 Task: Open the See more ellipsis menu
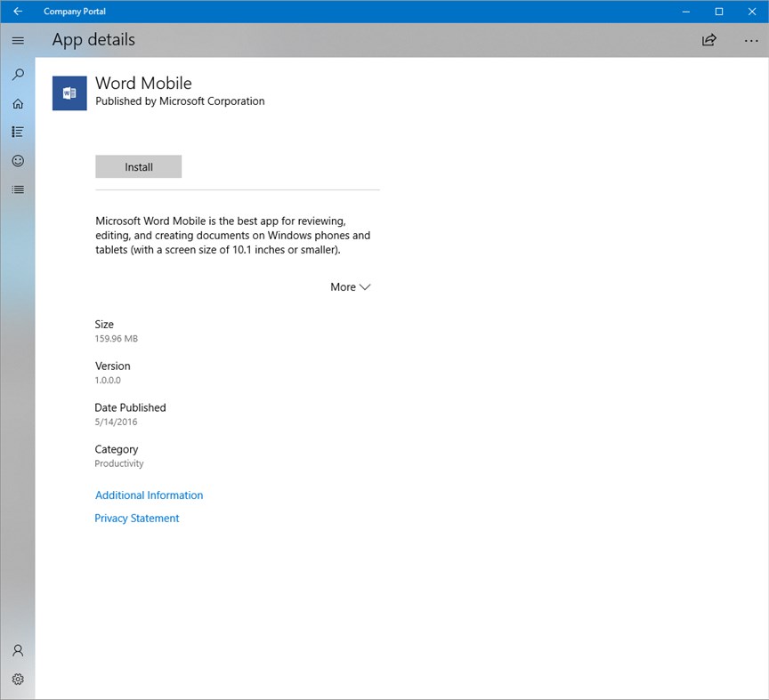pos(751,40)
